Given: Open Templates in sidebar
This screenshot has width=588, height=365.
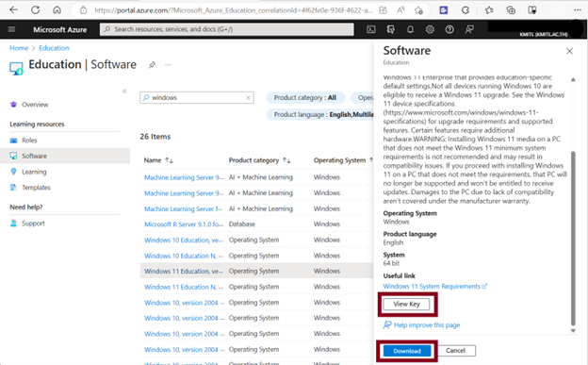Looking at the screenshot, I should tap(36, 188).
